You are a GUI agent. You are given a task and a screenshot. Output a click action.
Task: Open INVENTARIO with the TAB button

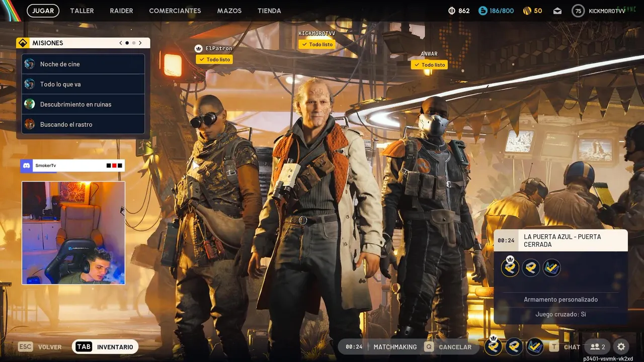(x=105, y=347)
